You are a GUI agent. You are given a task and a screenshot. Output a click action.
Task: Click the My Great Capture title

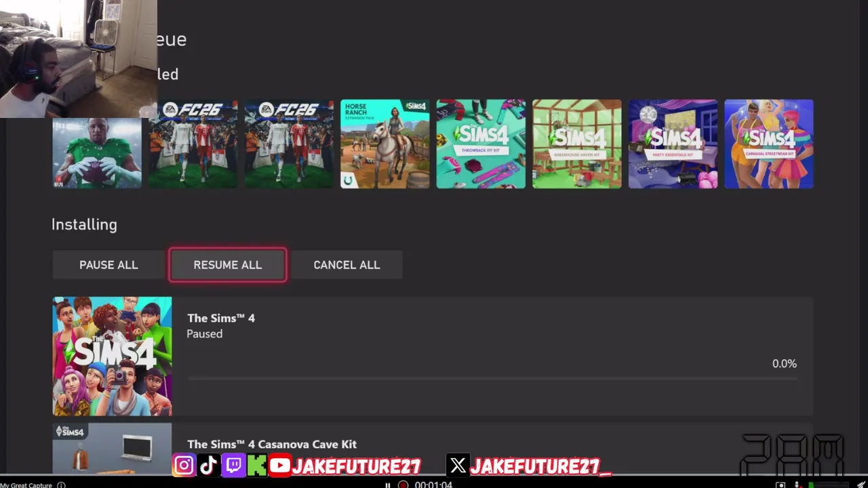point(26,485)
